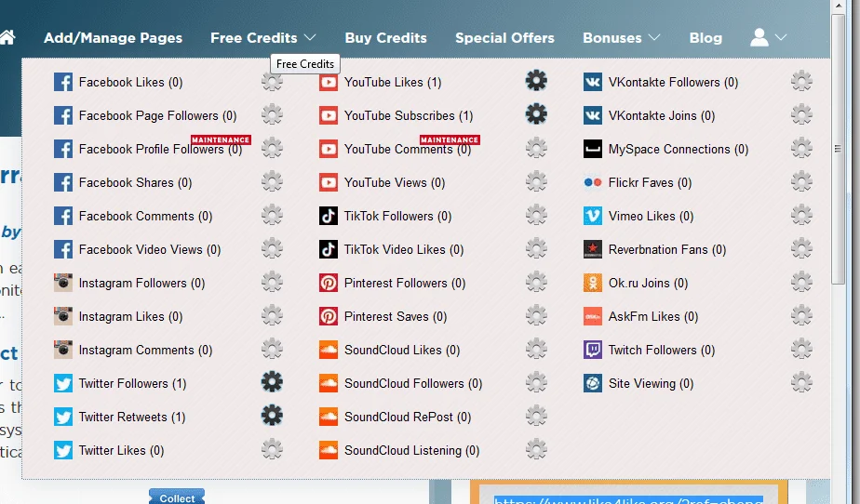Screen dimensions: 860x504
Task: Click the Ok.ru orange logo icon
Action: pyautogui.click(x=593, y=283)
